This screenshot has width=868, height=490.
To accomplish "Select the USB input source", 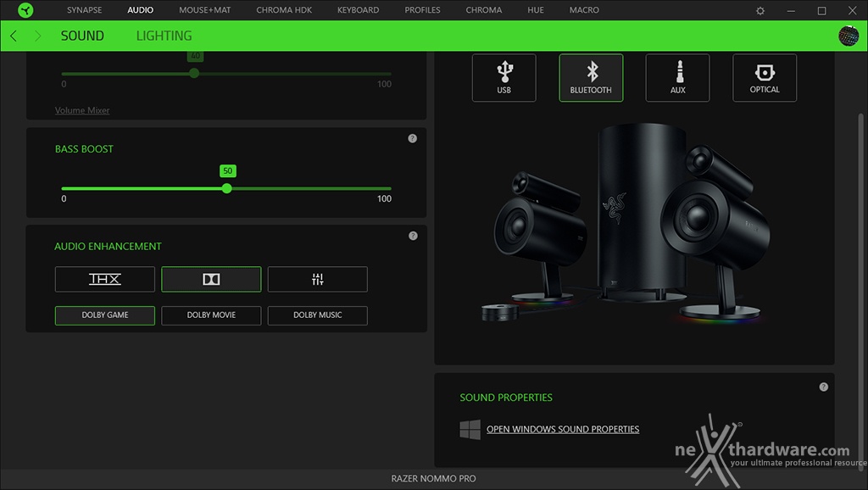I will click(x=504, y=78).
